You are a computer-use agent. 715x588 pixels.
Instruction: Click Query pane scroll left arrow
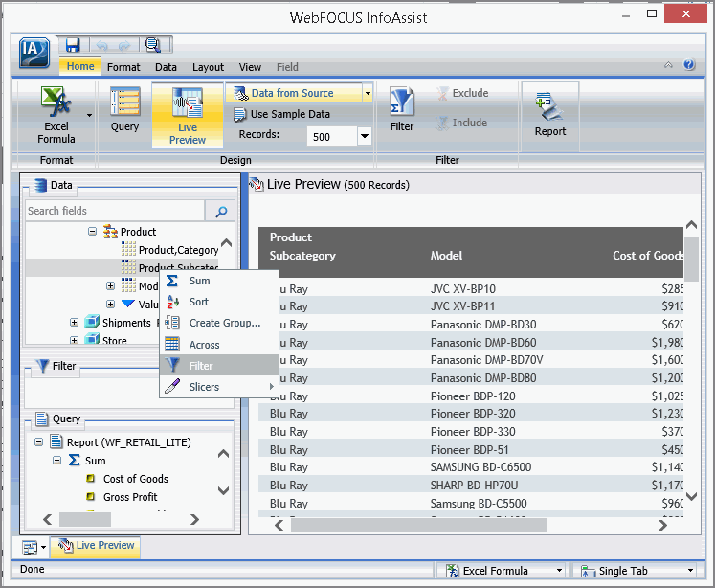point(48,519)
